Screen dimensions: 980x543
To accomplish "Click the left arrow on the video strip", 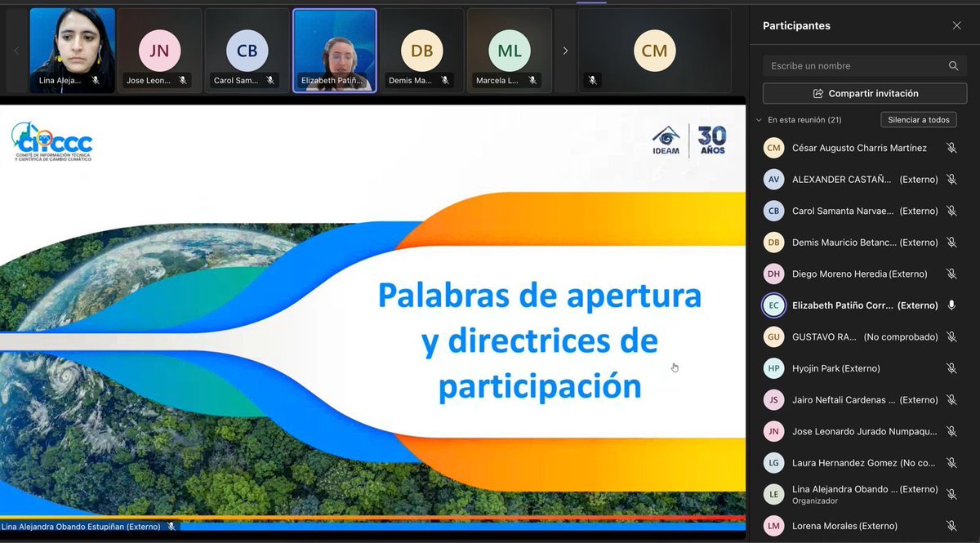I will 17,50.
